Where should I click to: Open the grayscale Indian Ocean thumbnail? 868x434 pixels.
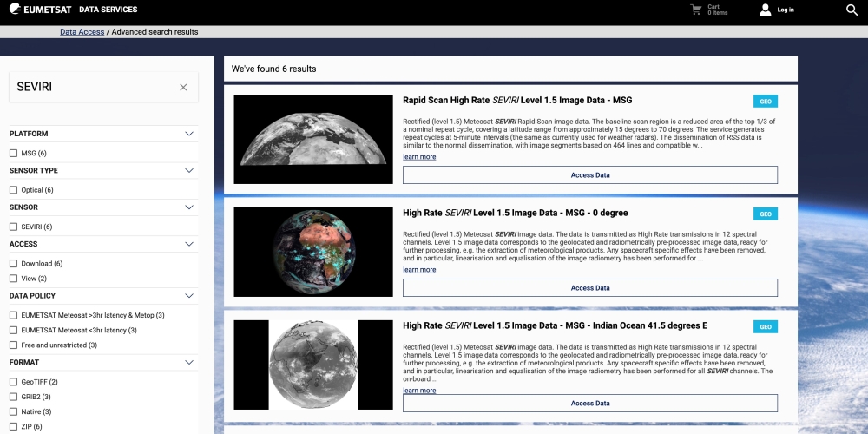click(313, 365)
